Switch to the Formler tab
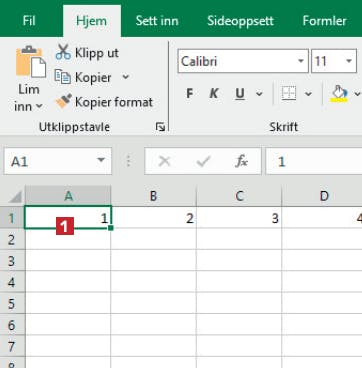362x368 pixels. (324, 21)
